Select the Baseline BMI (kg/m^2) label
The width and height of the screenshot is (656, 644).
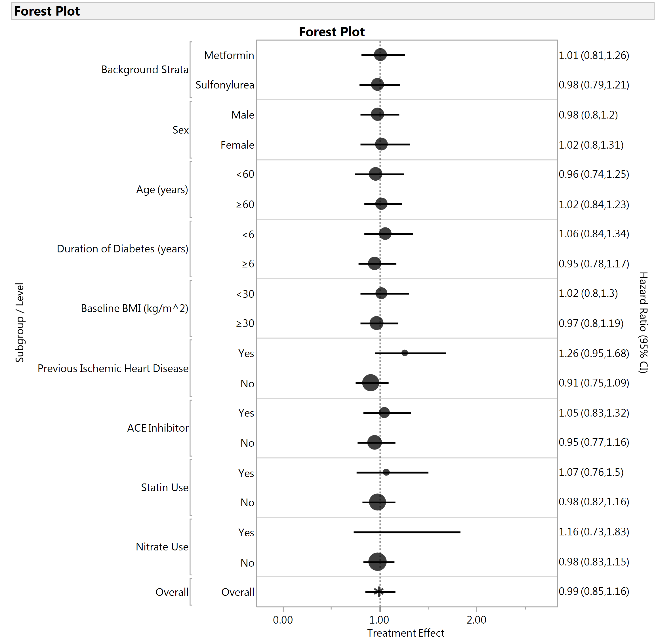pyautogui.click(x=134, y=309)
